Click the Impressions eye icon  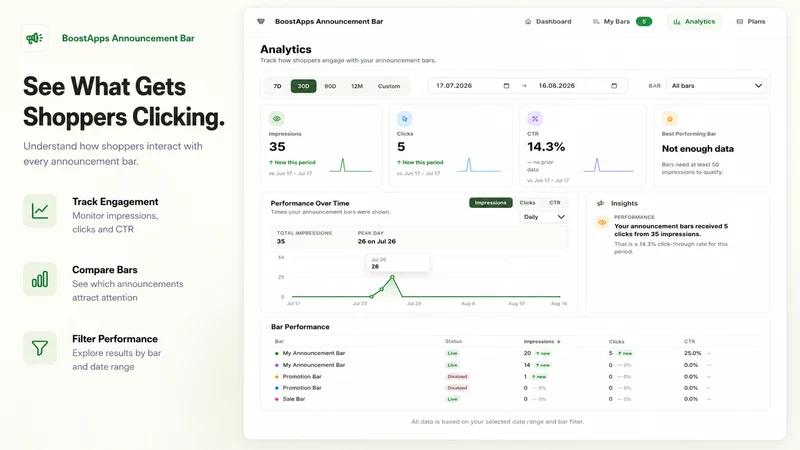tap(277, 119)
